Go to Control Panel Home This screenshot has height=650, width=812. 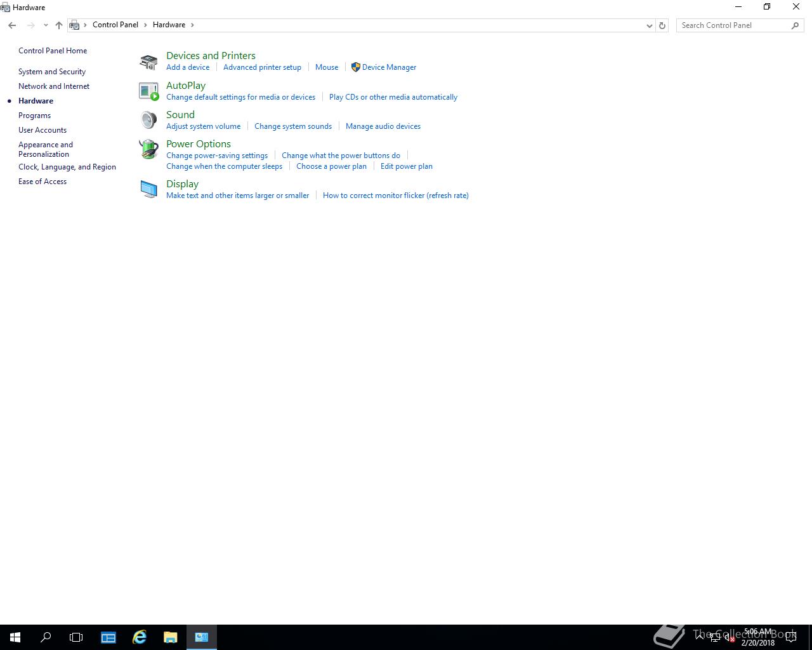[x=53, y=51]
